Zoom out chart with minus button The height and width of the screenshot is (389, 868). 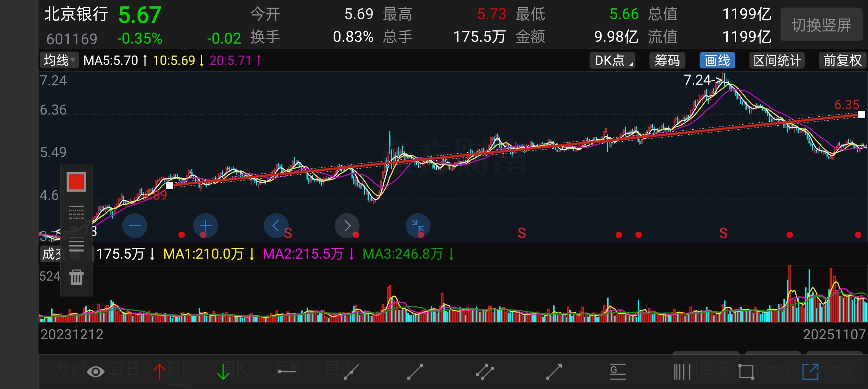[x=135, y=226]
